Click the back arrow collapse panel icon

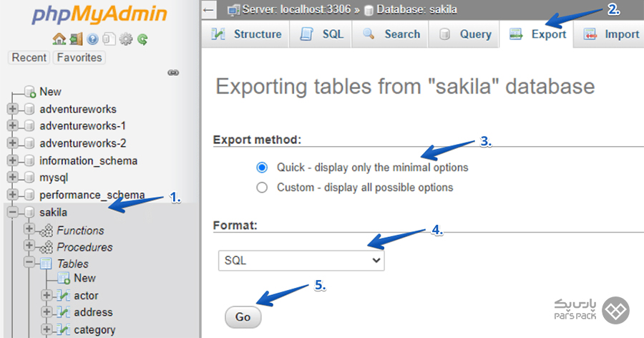[209, 10]
